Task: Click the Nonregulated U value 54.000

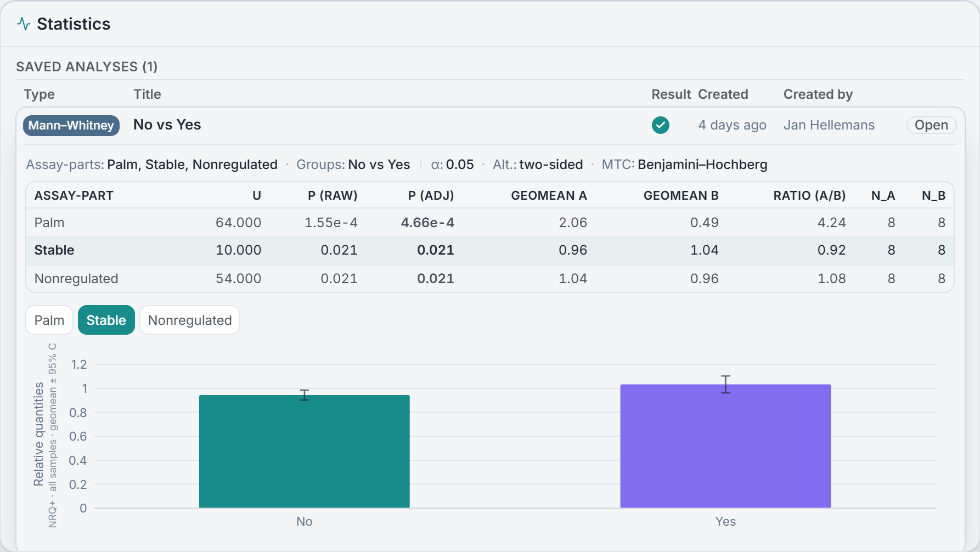Action: [239, 279]
